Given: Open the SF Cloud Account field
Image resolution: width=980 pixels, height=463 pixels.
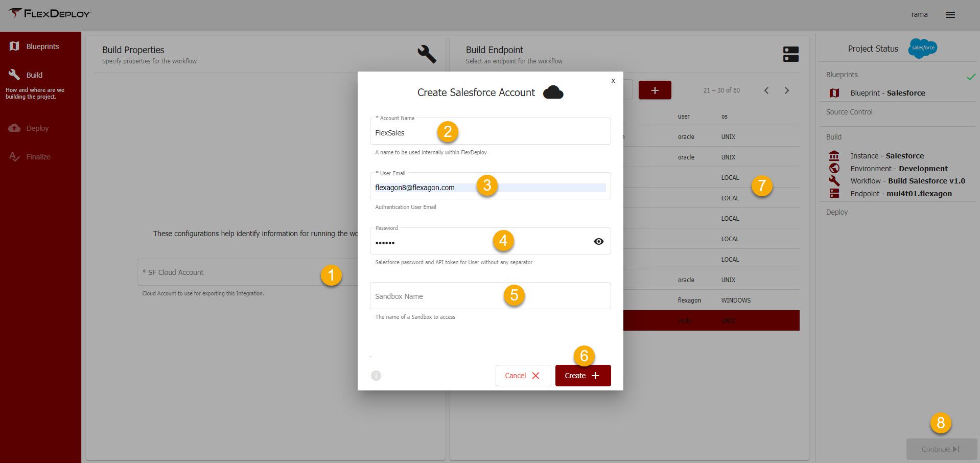Looking at the screenshot, I should [x=247, y=272].
